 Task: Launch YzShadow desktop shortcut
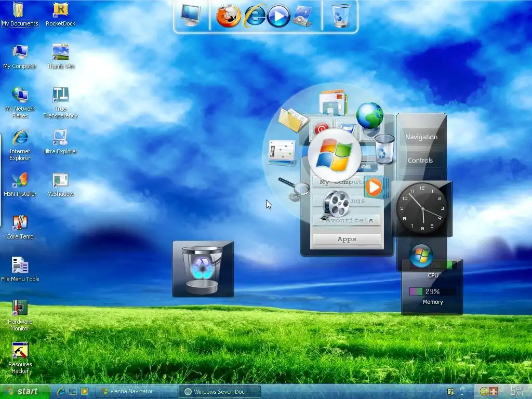60,185
